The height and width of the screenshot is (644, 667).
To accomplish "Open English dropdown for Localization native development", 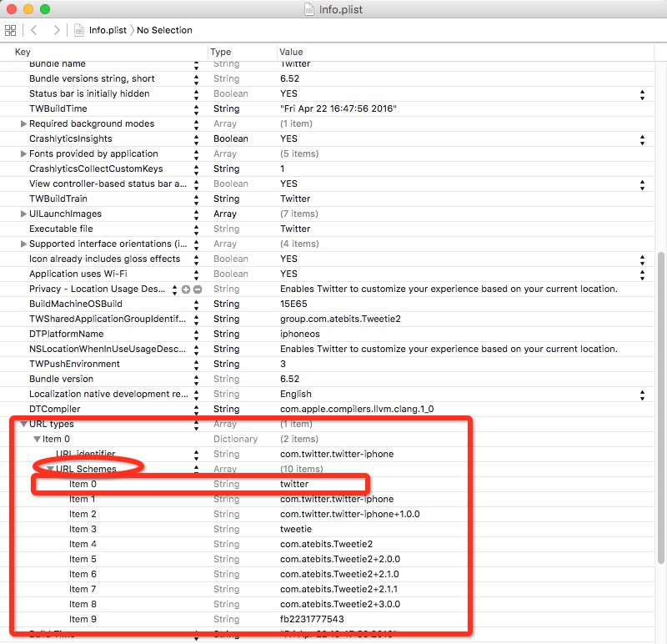I will 642,395.
